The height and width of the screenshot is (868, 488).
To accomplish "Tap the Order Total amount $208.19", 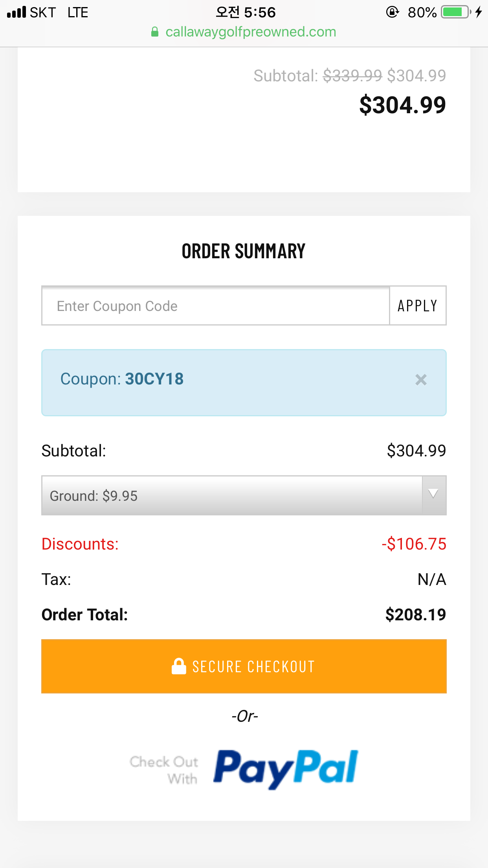I will (x=415, y=614).
